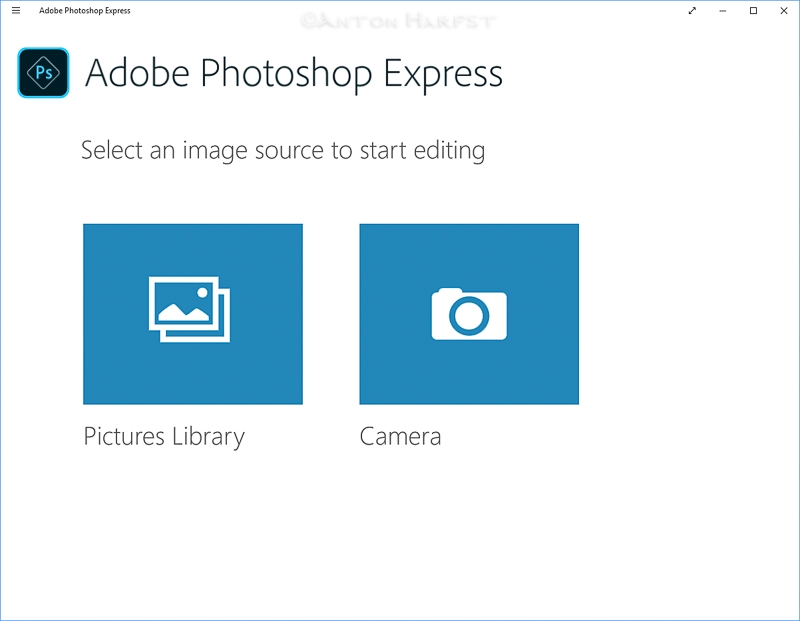Open the Pictures Library blue tile
The height and width of the screenshot is (621, 800).
click(193, 314)
